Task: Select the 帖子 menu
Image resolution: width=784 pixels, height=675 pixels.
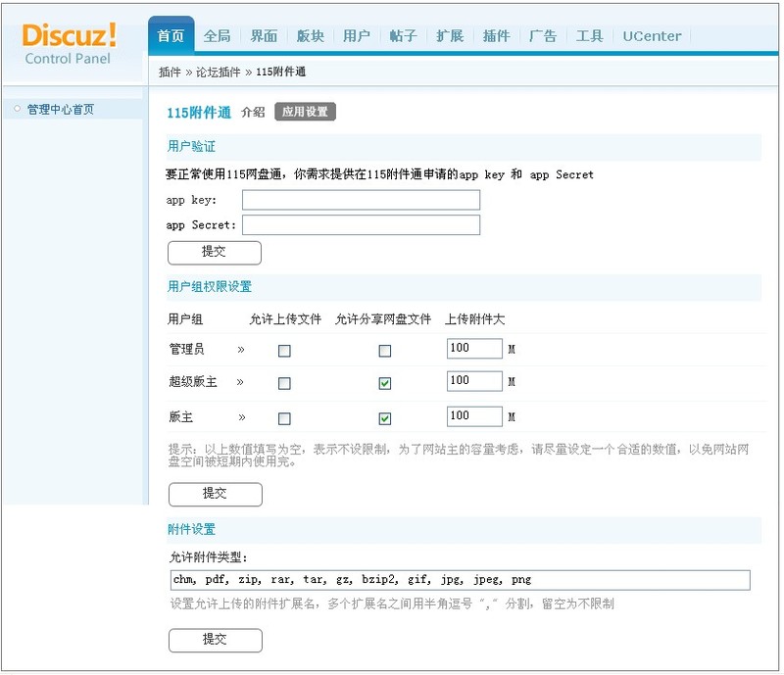Action: tap(403, 36)
